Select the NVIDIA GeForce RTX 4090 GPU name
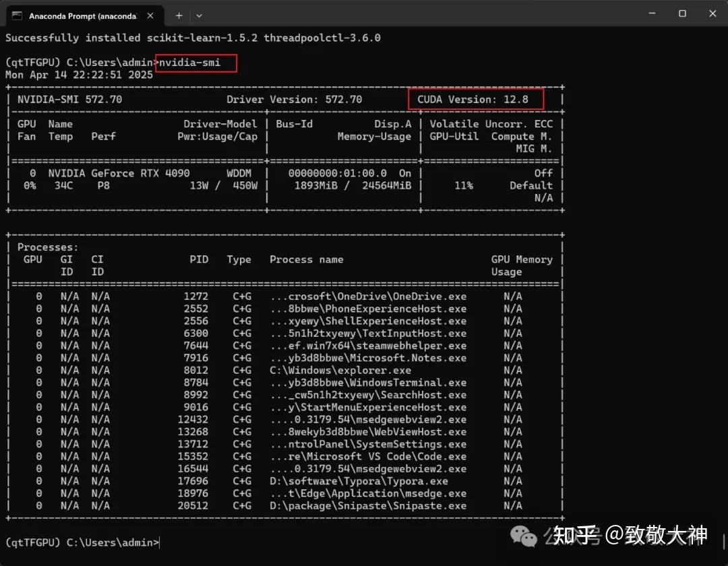The image size is (728, 566). [121, 173]
